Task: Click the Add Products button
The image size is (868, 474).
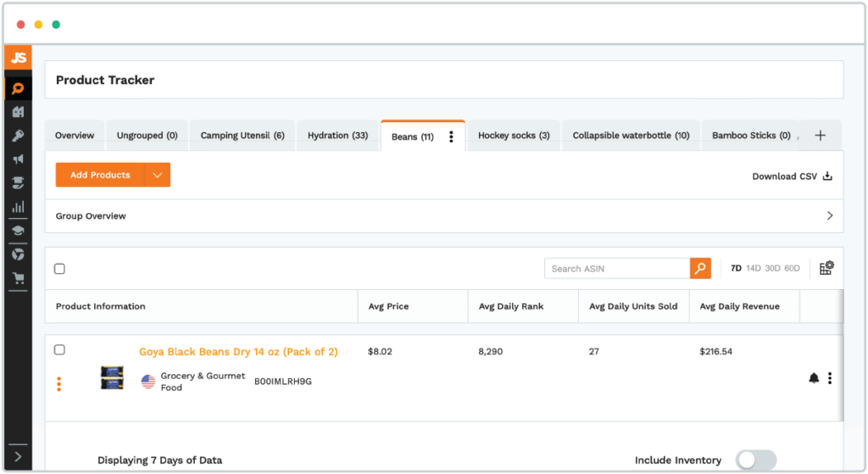Action: pos(100,176)
